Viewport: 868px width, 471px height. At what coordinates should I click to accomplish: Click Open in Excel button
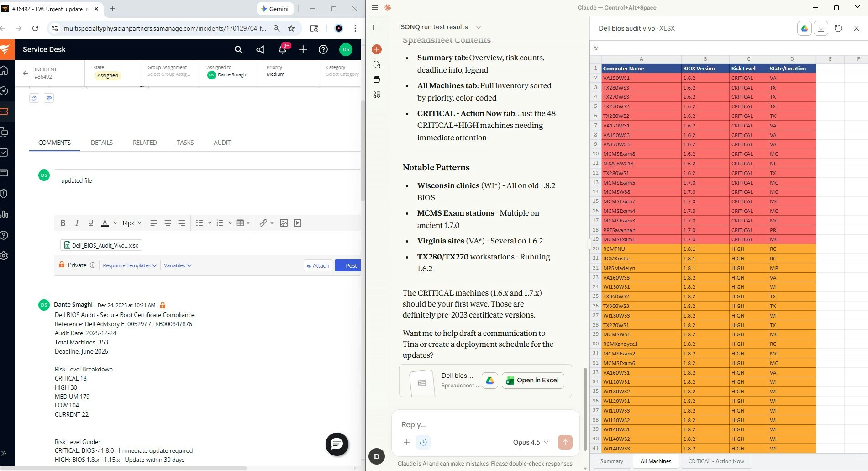click(533, 380)
